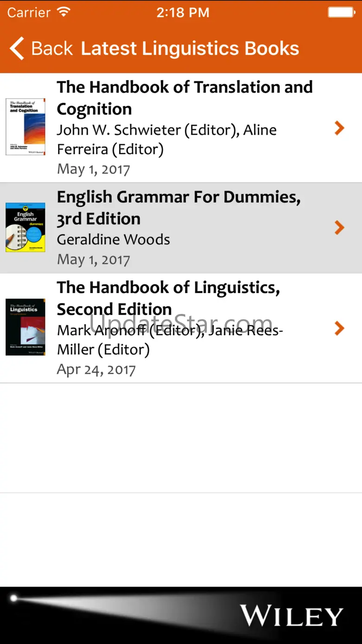The width and height of the screenshot is (362, 644).
Task: Tap the Latest Linguistics Books header title
Action: (190, 49)
